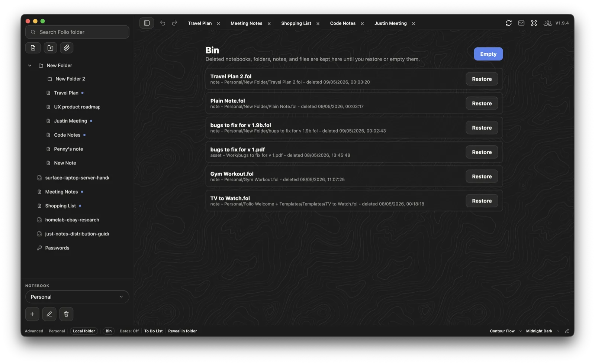
Task: Switch to the Travel Plan tab
Action: click(200, 23)
